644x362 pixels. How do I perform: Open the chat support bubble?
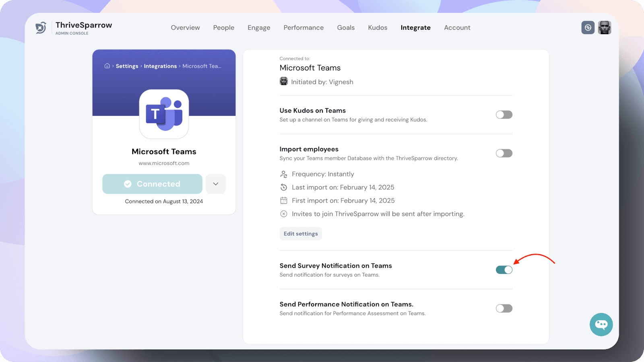pos(601,324)
